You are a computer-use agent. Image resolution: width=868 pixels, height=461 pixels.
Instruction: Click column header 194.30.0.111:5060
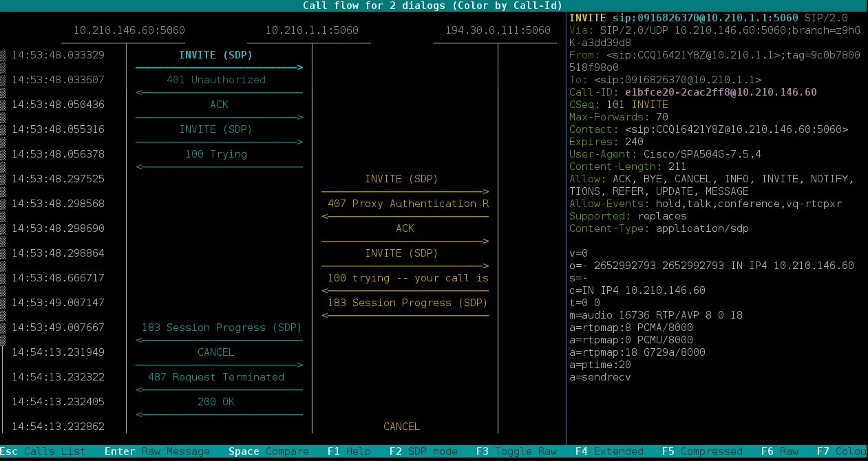point(498,30)
